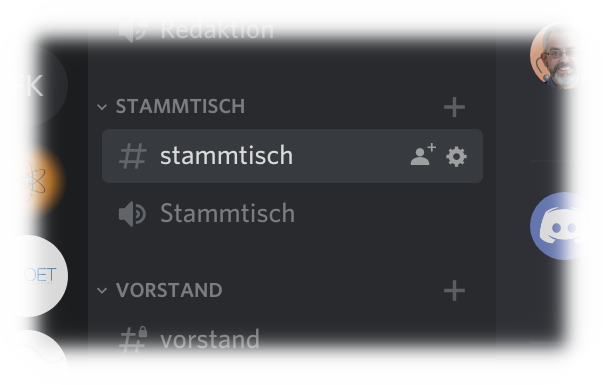This screenshot has height=385, width=603.
Task: Add a channel to the STAMMTISCH category
Action: [x=455, y=107]
